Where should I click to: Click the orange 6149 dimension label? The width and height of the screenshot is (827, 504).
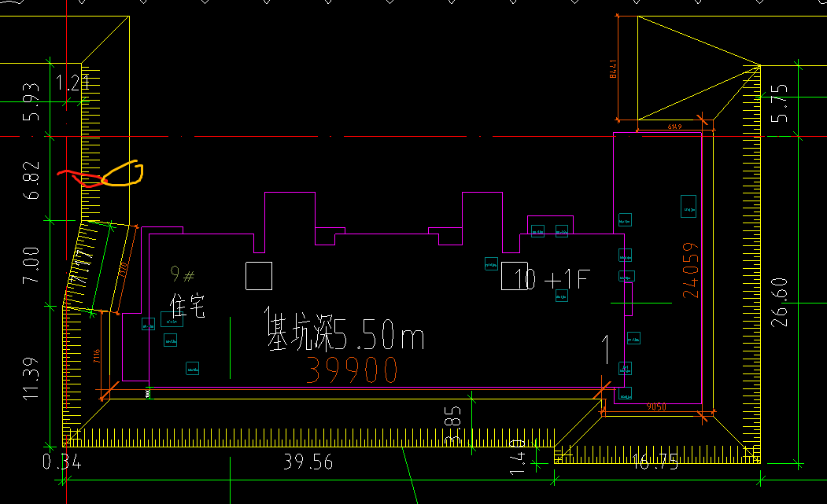[x=674, y=126]
